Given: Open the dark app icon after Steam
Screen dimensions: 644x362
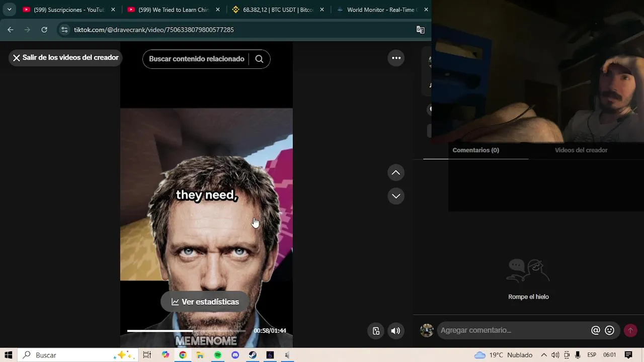Looking at the screenshot, I should pyautogui.click(x=270, y=355).
